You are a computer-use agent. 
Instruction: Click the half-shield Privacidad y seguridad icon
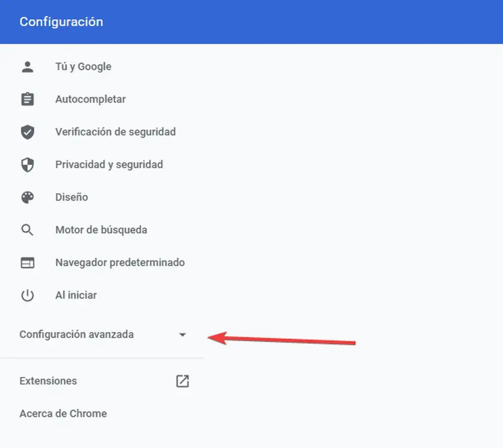coord(27,165)
